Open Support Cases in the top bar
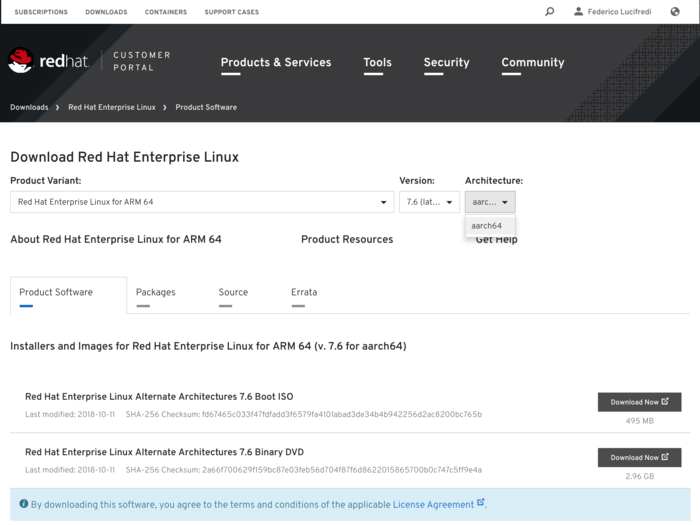Viewport: 700px width, 525px height. pos(231,12)
